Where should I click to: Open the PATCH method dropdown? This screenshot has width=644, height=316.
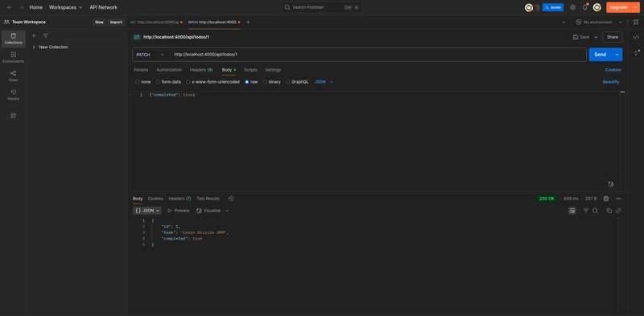(x=151, y=55)
